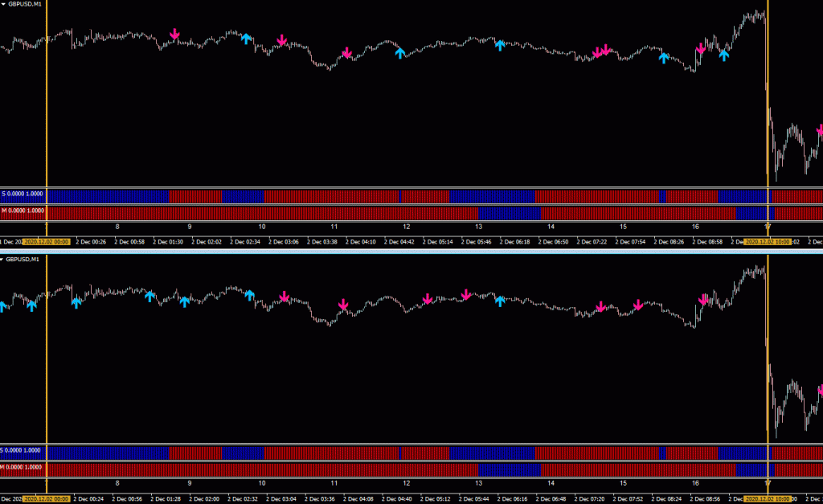This screenshot has width=823, height=504.
Task: Click the '2 Dec 07:22' time label
Action: (x=592, y=242)
